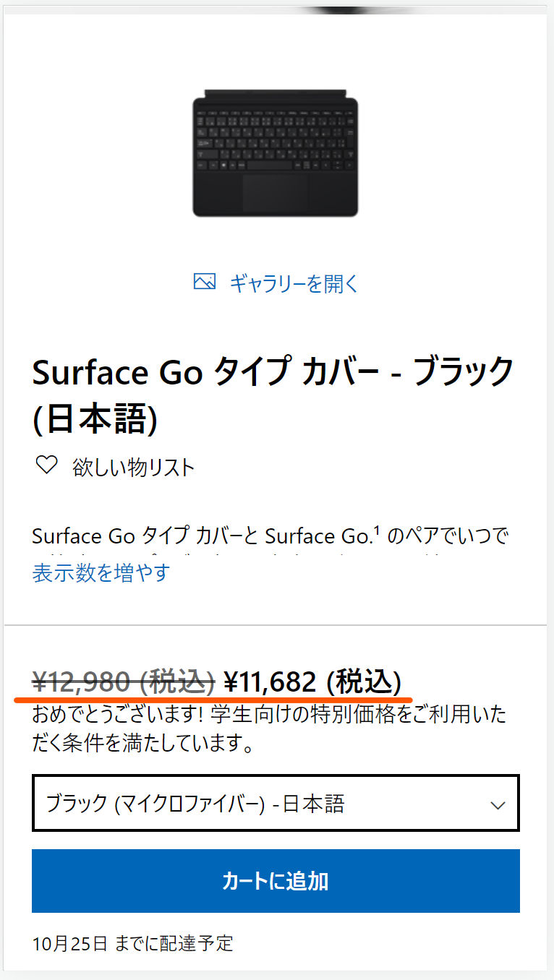Click the 欲しい物リスト label
This screenshot has height=980, width=554.
[x=134, y=468]
